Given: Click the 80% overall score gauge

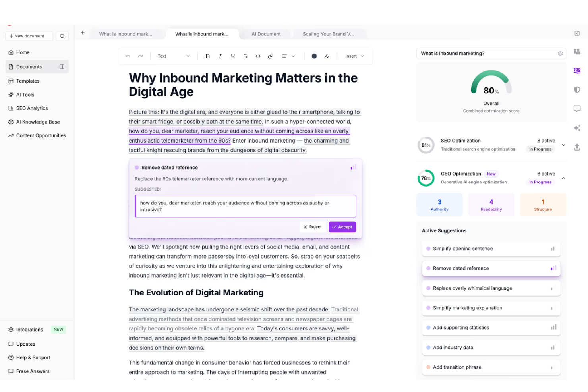Looking at the screenshot, I should (x=491, y=83).
